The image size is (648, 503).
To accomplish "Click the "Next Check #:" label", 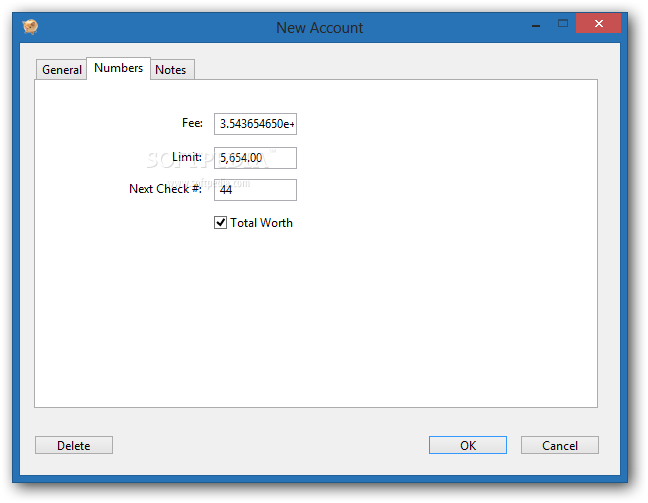I will coord(165,189).
